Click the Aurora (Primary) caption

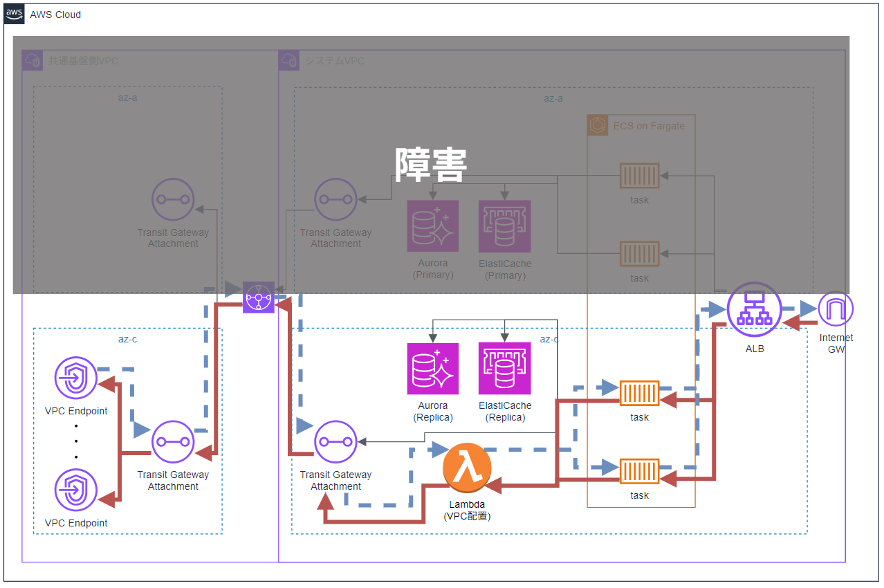433,269
